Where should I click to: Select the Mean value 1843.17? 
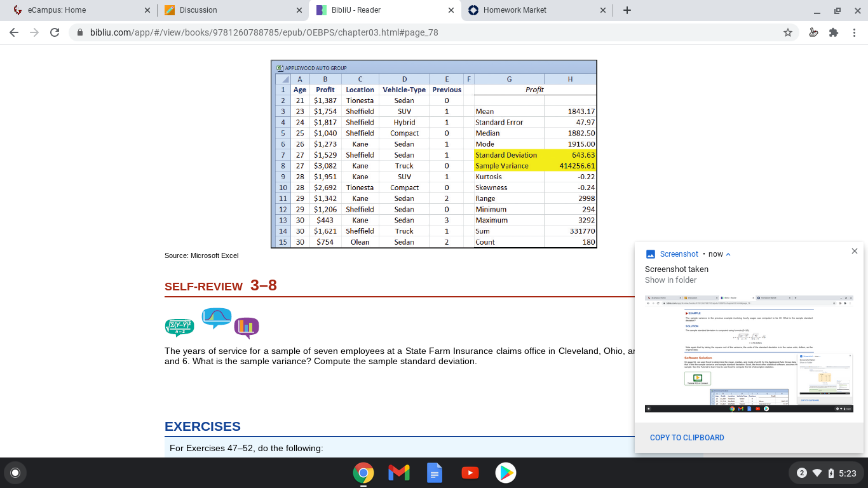point(581,111)
